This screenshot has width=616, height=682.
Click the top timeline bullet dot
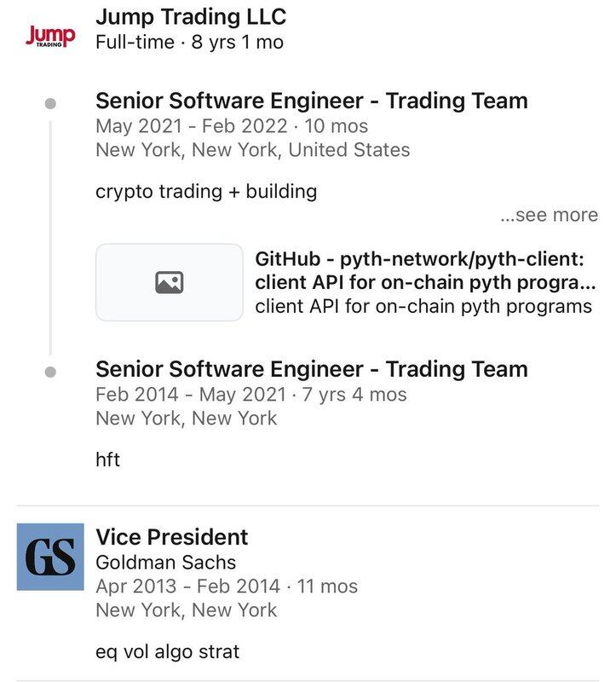50,103
